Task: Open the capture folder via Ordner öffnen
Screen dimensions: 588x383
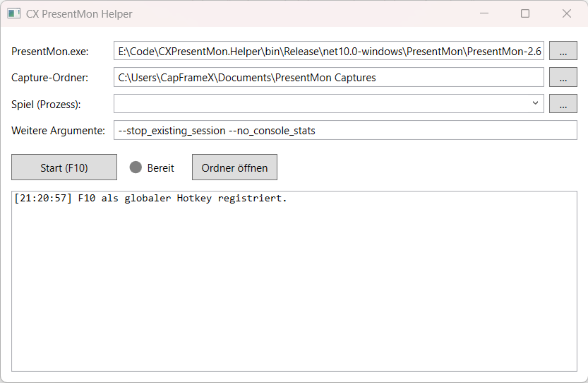Action: pos(234,167)
